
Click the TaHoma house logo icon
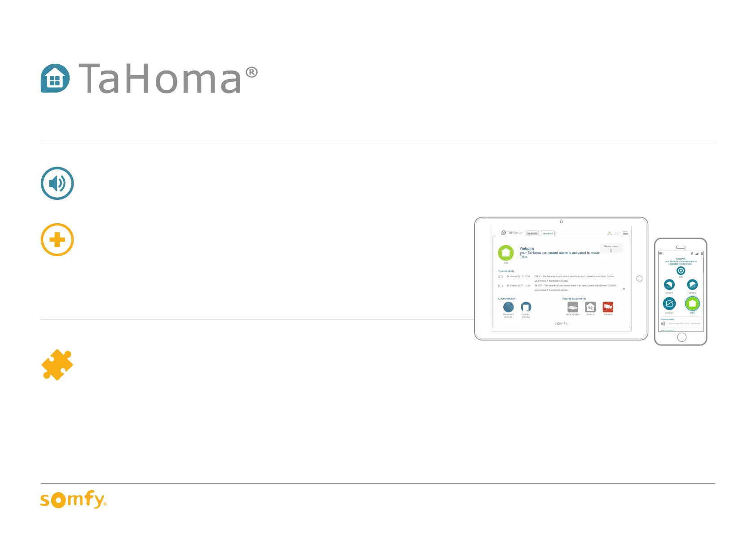55,78
